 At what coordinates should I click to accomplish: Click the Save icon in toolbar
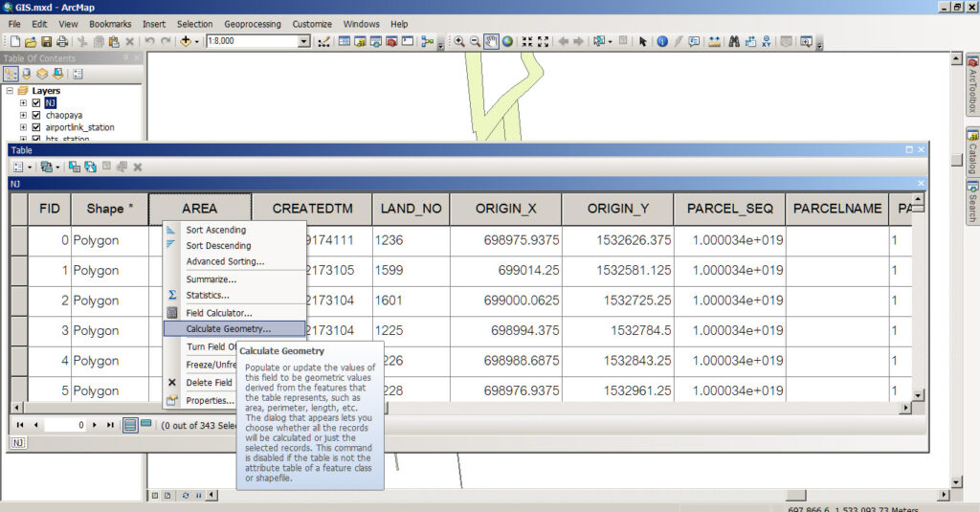click(x=47, y=42)
